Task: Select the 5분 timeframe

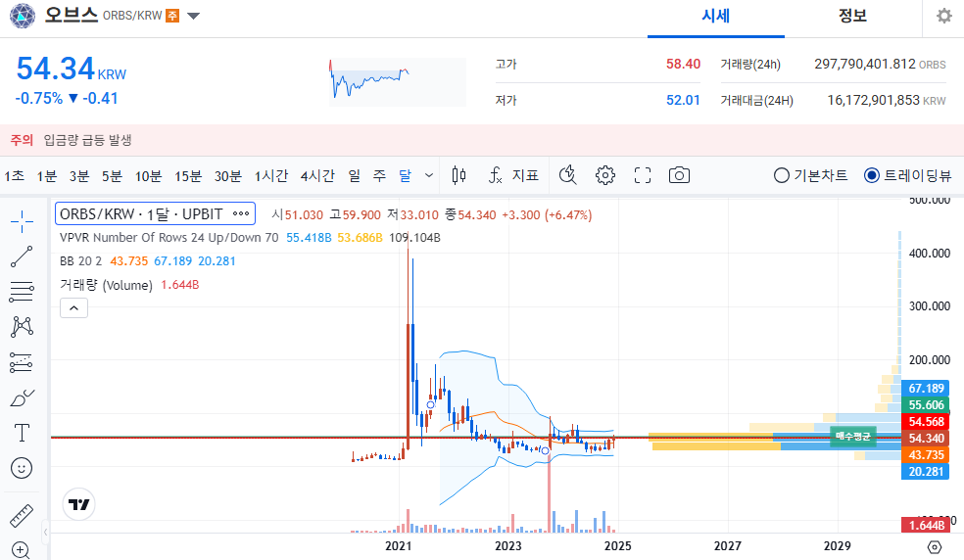Action: pyautogui.click(x=112, y=176)
